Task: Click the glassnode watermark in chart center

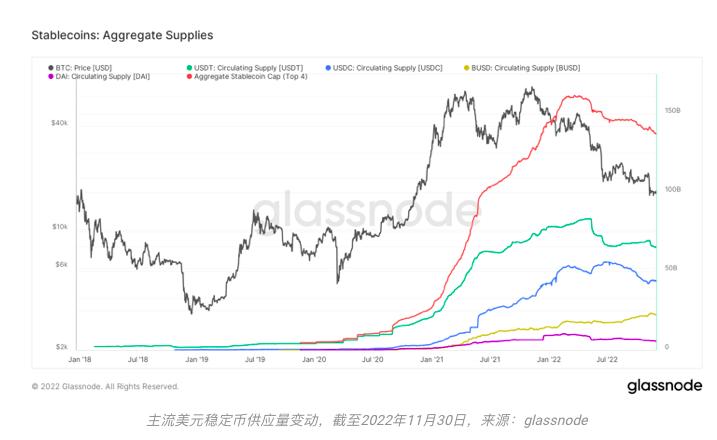Action: pos(364,210)
